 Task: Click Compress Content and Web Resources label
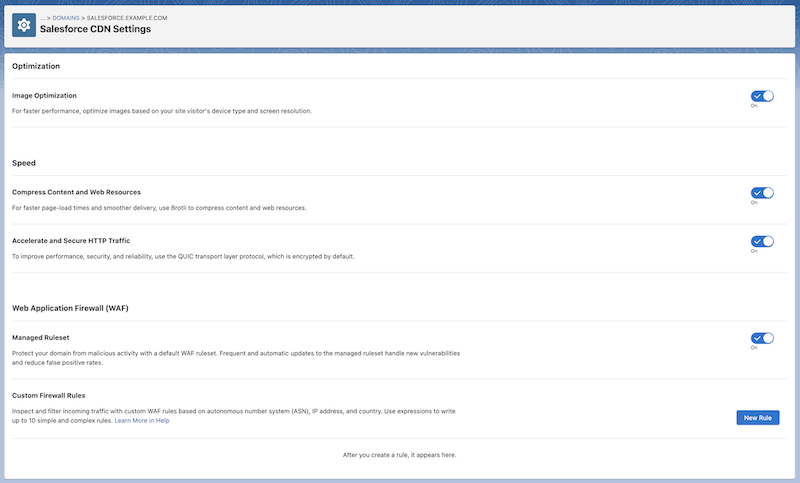[77, 192]
